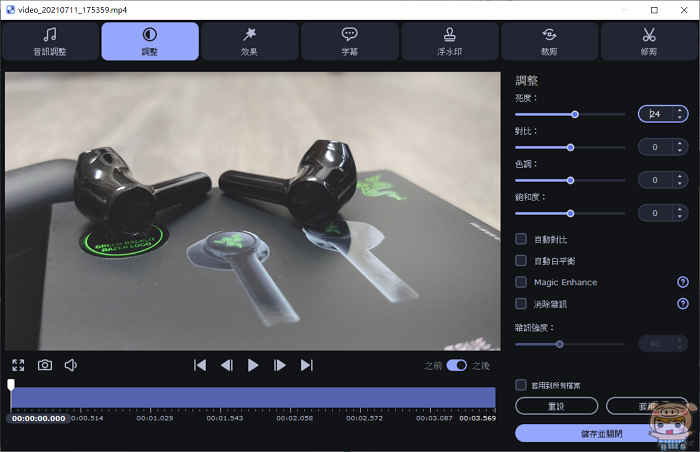Increase saturation with the up stepper arrow
Viewport: 700px width, 452px height.
(679, 209)
